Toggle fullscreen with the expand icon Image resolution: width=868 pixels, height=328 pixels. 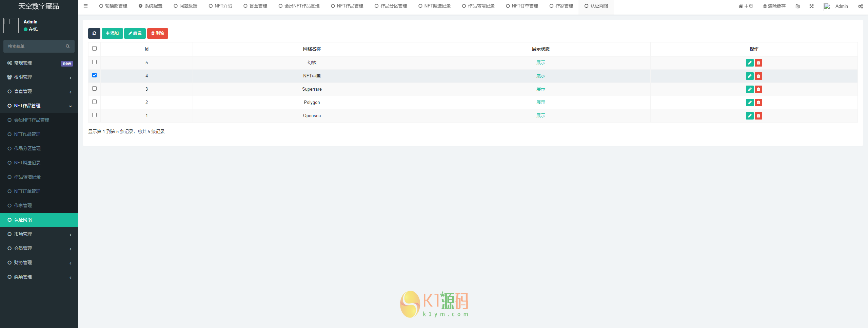(811, 6)
